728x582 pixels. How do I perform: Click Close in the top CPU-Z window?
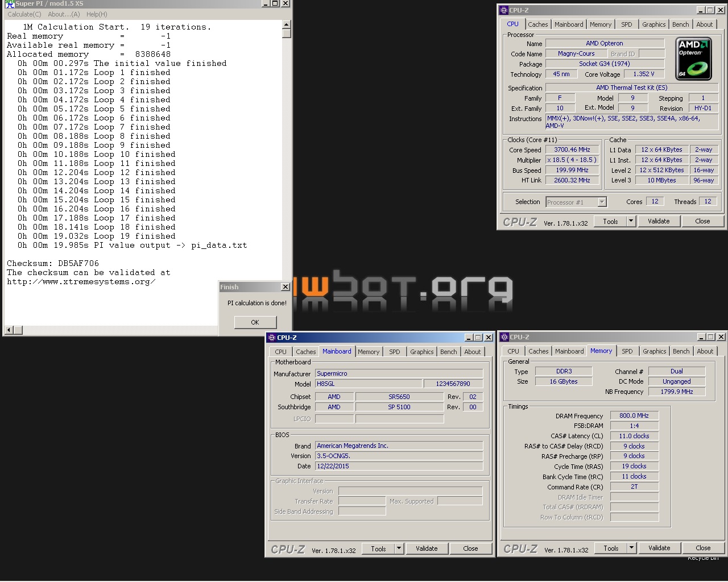702,221
